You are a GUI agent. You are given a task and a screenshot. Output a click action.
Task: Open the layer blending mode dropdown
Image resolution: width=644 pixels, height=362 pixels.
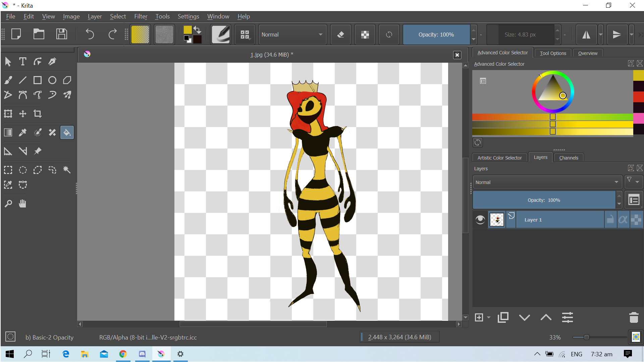[x=547, y=182]
